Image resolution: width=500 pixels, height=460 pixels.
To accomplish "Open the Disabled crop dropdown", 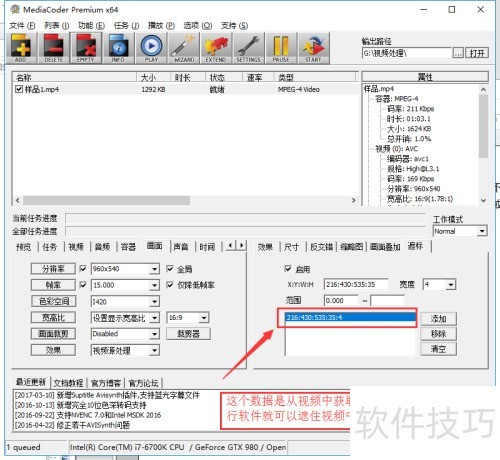I will tap(154, 334).
